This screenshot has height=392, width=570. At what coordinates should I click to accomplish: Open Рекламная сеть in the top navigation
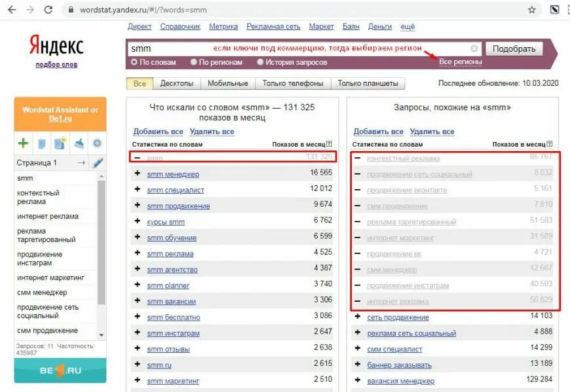click(x=273, y=26)
